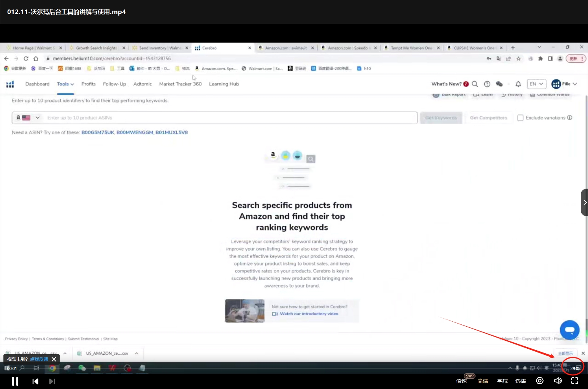Check the Exclude variations checkbox
The width and height of the screenshot is (588, 389).
tap(520, 118)
